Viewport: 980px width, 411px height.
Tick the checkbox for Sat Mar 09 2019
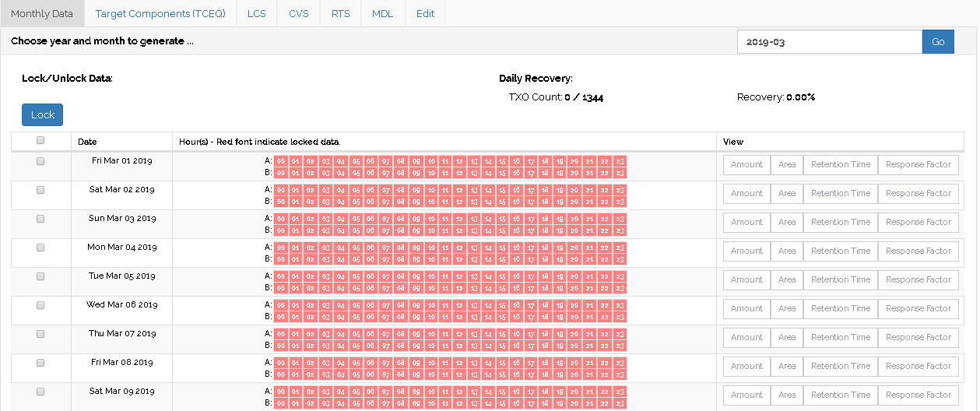[40, 392]
